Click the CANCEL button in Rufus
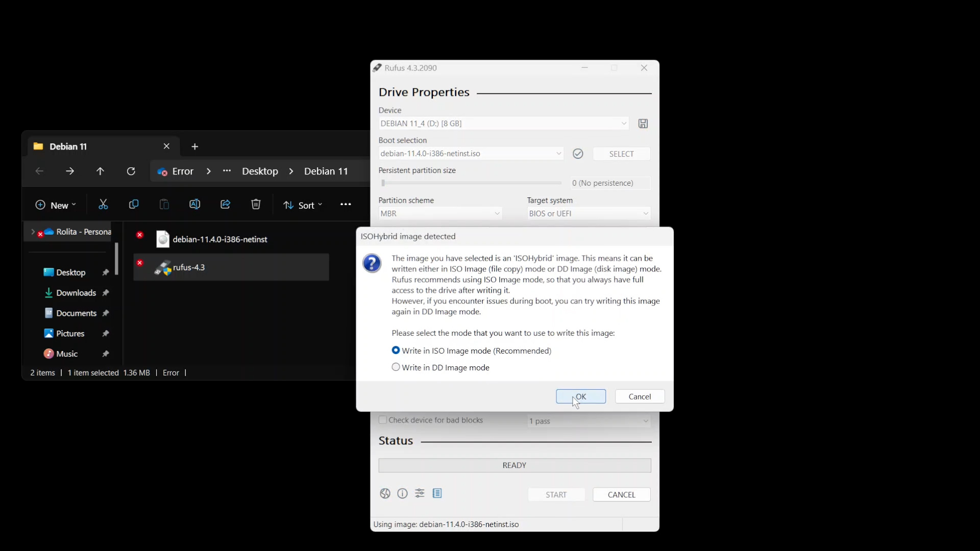Viewport: 980px width, 551px height. click(621, 495)
